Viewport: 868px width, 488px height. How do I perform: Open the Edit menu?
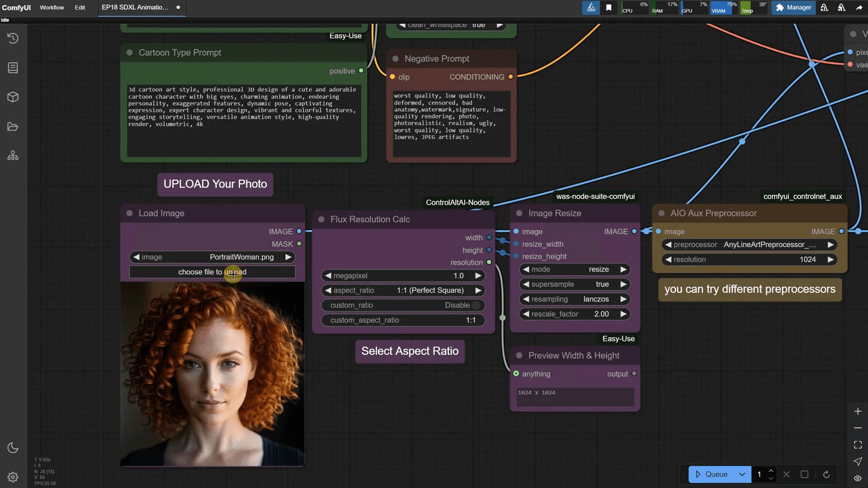[80, 8]
